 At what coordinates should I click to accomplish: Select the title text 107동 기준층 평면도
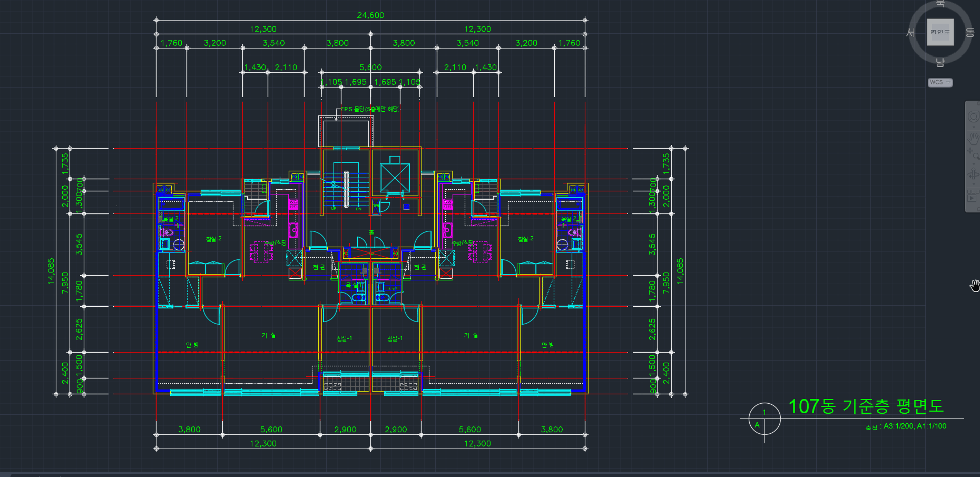tap(866, 406)
